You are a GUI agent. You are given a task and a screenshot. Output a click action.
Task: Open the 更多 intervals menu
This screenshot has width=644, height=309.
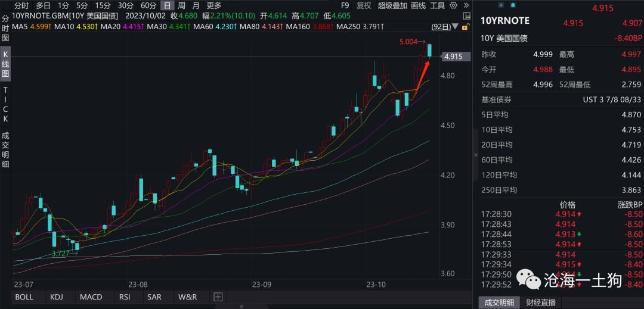coord(214,5)
